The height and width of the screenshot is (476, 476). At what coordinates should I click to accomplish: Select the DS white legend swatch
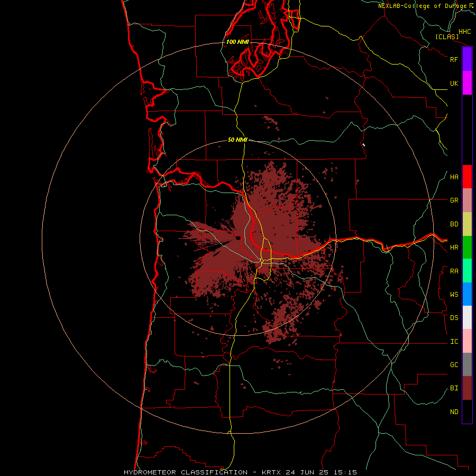tap(467, 317)
